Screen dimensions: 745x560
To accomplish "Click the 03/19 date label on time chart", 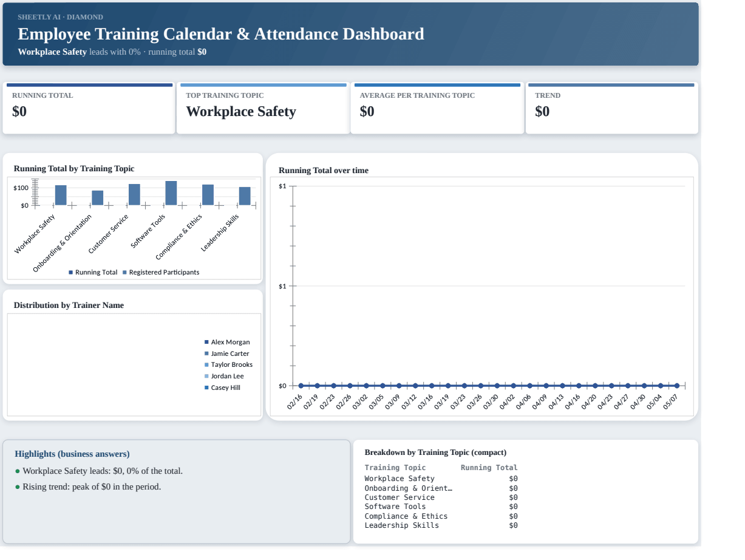I will [442, 401].
